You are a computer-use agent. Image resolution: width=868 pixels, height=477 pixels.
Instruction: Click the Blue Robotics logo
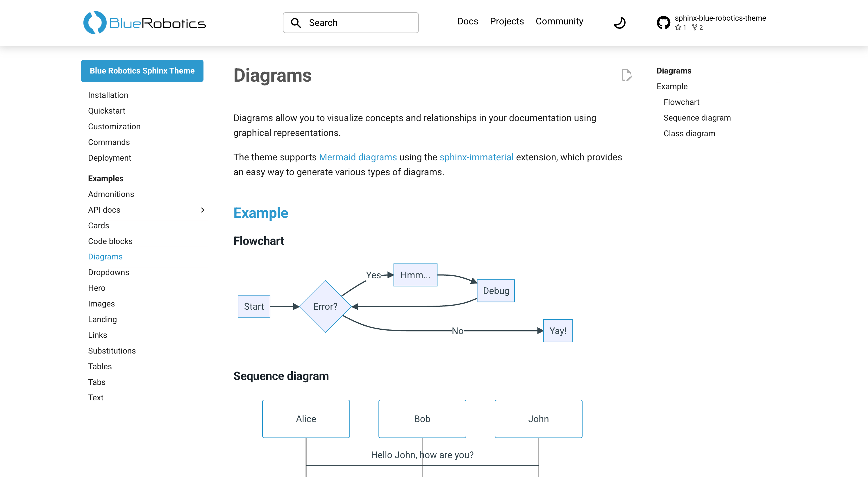tap(144, 23)
